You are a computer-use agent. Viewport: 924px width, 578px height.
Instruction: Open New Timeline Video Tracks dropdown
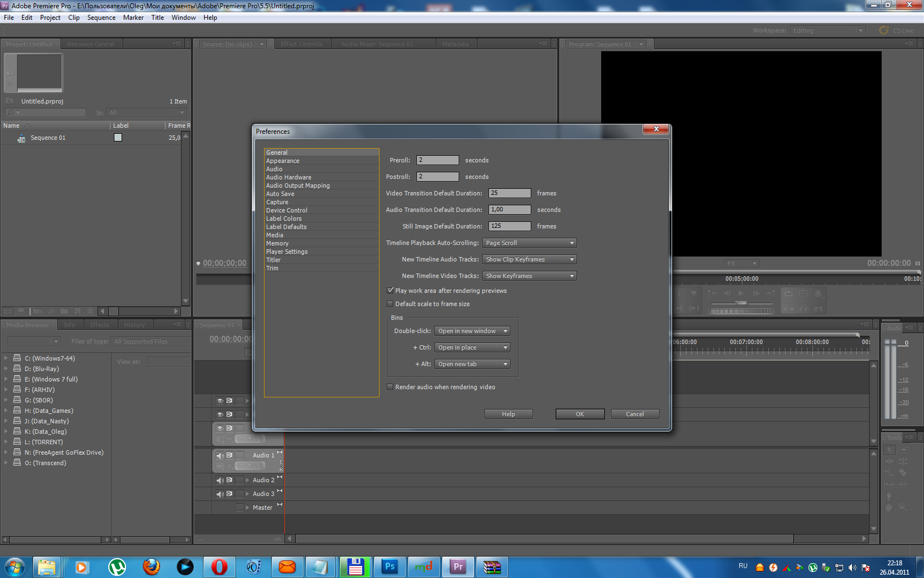coord(529,276)
